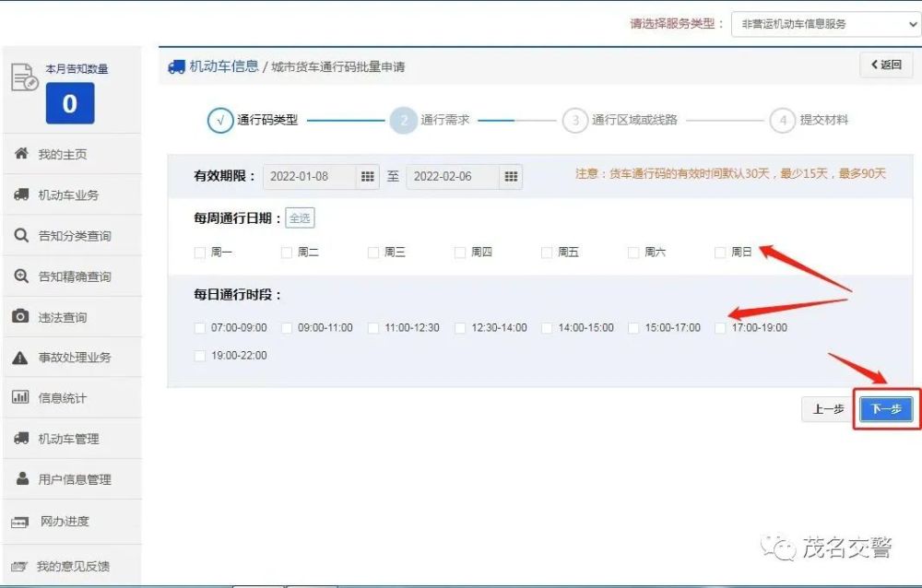Click the start date field 2022-01-08
The image size is (922, 588).
(309, 176)
